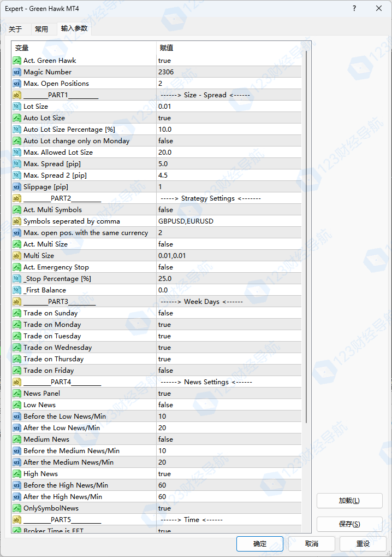Screen dimensions: 392x557
Task: Select the Magic Number value 2306
Action: tap(166, 72)
